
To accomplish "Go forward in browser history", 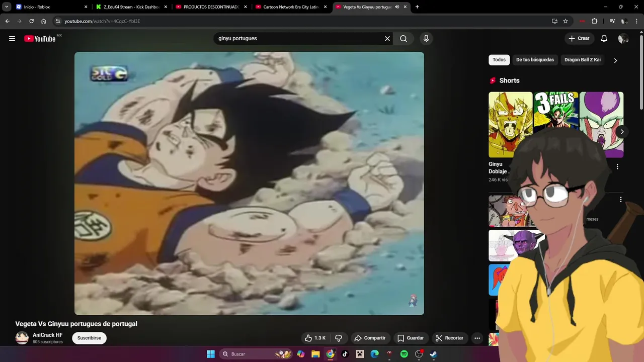I will tap(19, 21).
